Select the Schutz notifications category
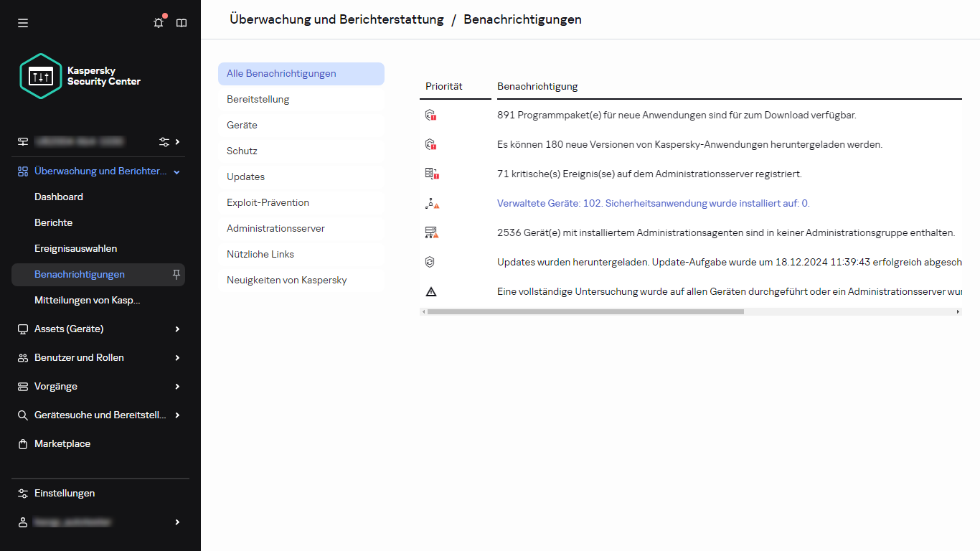Image resolution: width=980 pixels, height=551 pixels. coord(242,151)
